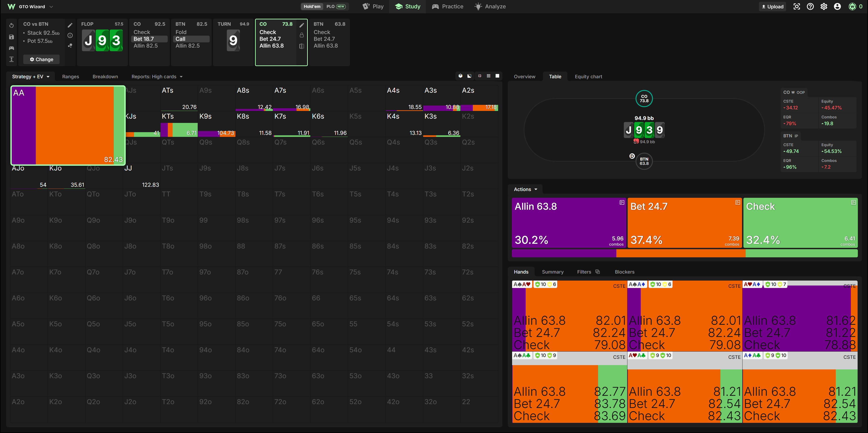Open the Reports: High cards dropdown

[157, 77]
